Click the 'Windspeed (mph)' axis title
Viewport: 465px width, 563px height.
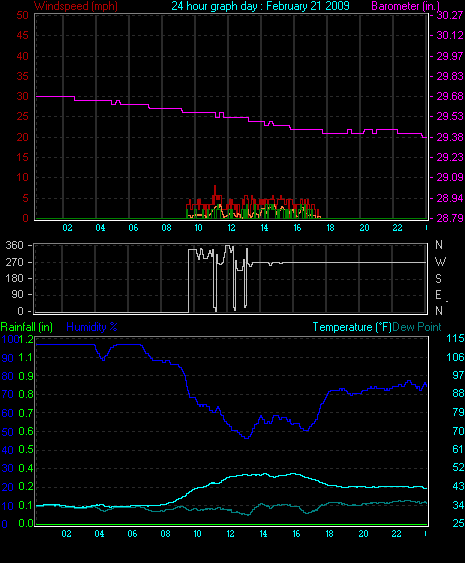[x=76, y=6]
